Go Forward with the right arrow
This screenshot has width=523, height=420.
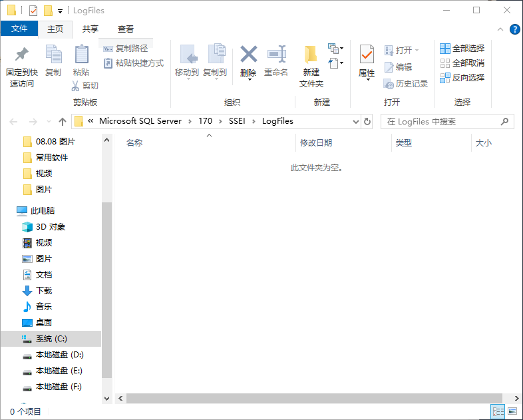pyautogui.click(x=33, y=122)
